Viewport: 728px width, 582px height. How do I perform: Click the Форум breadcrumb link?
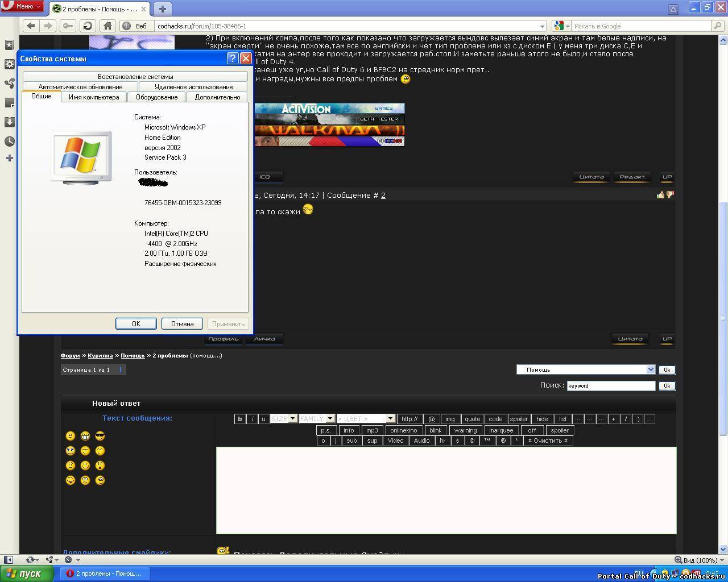[x=71, y=355]
